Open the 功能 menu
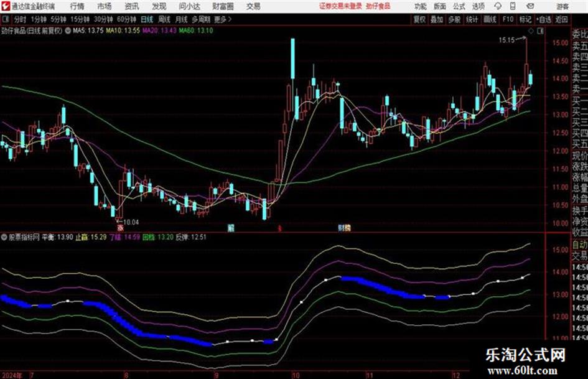Screen dimensions: 588x379 click(421, 6)
